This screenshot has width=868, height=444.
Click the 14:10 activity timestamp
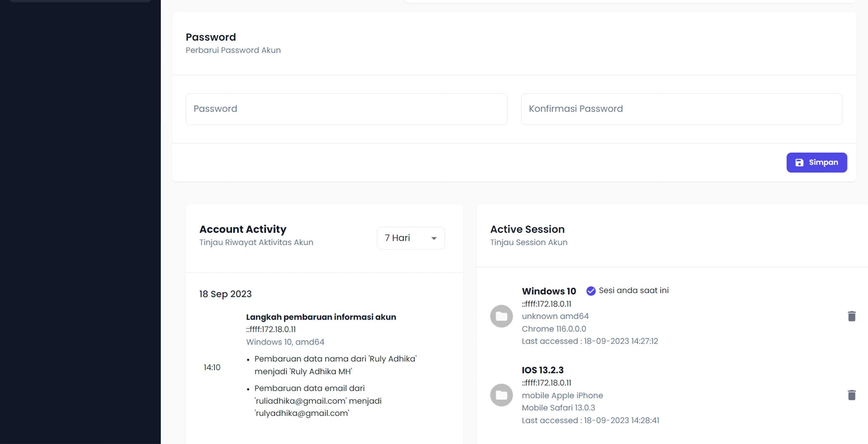pyautogui.click(x=212, y=367)
